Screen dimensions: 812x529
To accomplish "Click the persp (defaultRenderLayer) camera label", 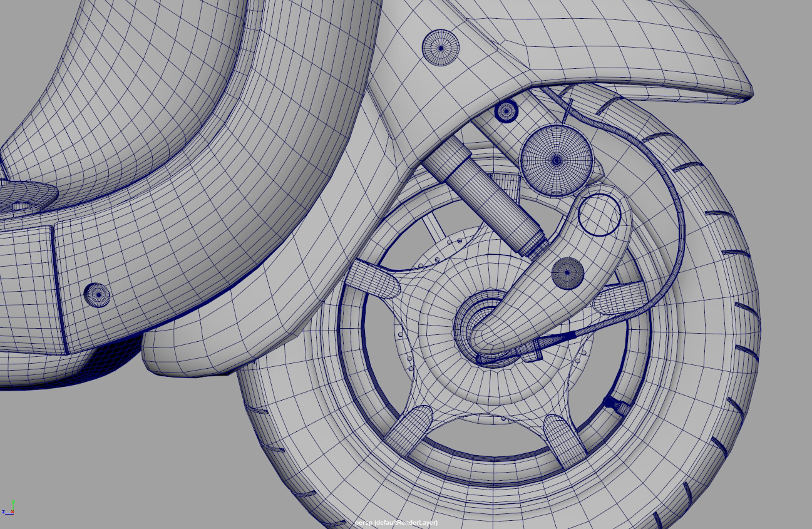I will (x=396, y=523).
